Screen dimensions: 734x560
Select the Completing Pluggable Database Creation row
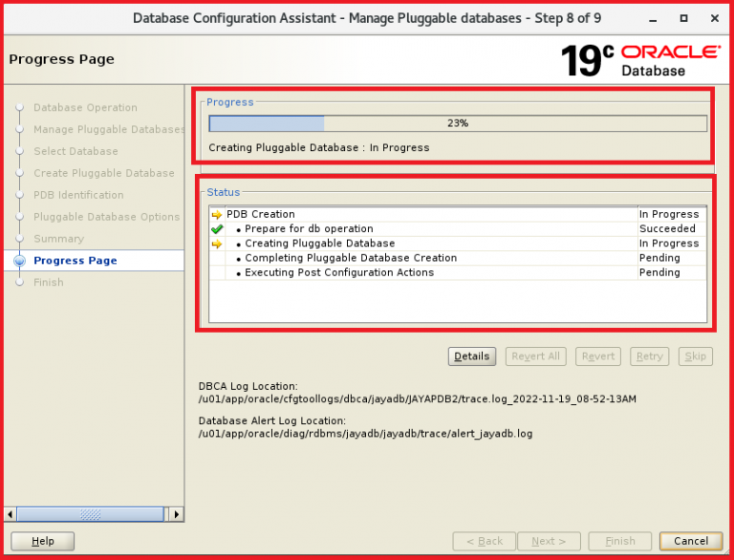tap(350, 258)
